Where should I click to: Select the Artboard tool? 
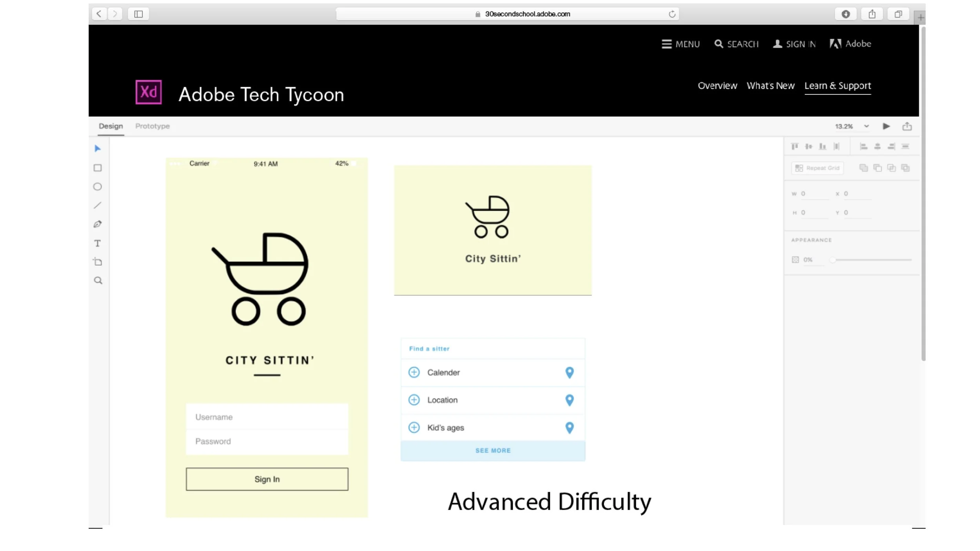tap(98, 262)
